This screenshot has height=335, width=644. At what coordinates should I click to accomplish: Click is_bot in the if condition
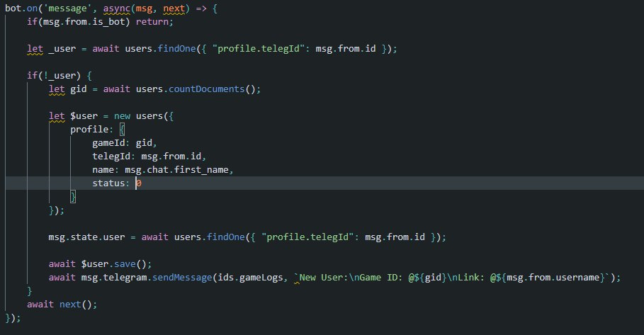[108, 22]
